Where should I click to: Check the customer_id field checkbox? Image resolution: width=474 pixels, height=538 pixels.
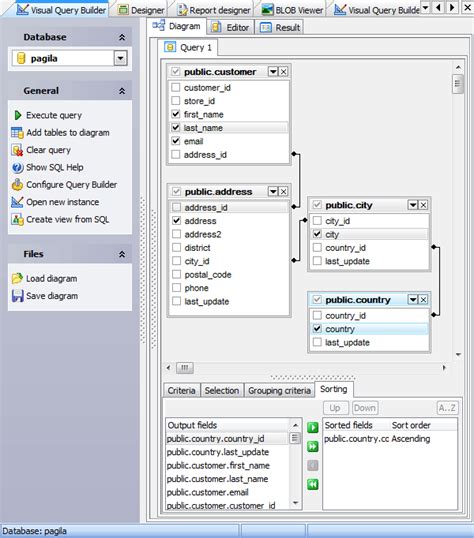(176, 87)
